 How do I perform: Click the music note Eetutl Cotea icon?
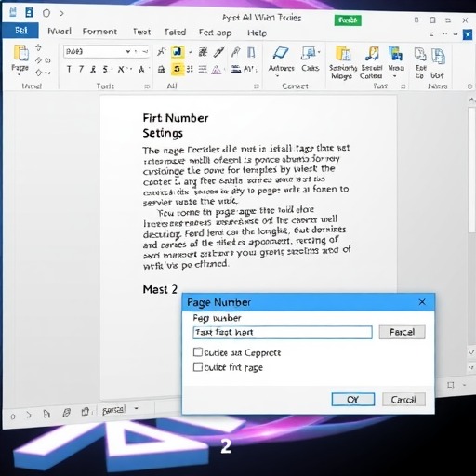pos(372,53)
